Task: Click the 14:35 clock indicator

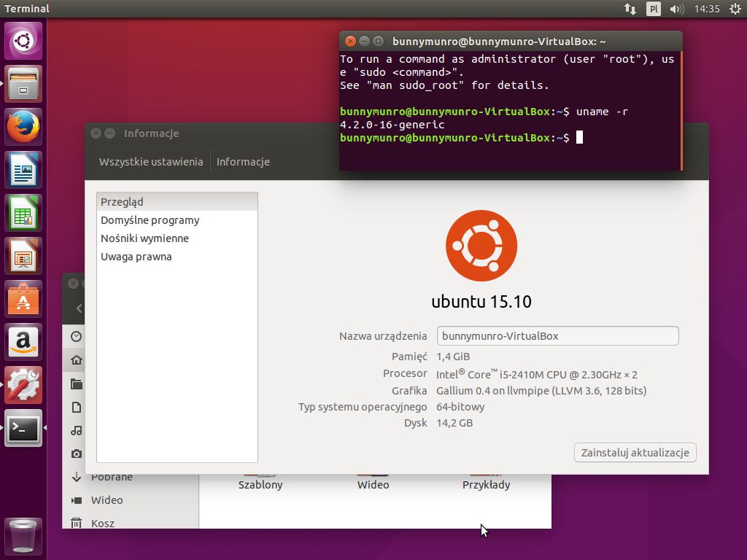Action: click(x=706, y=9)
